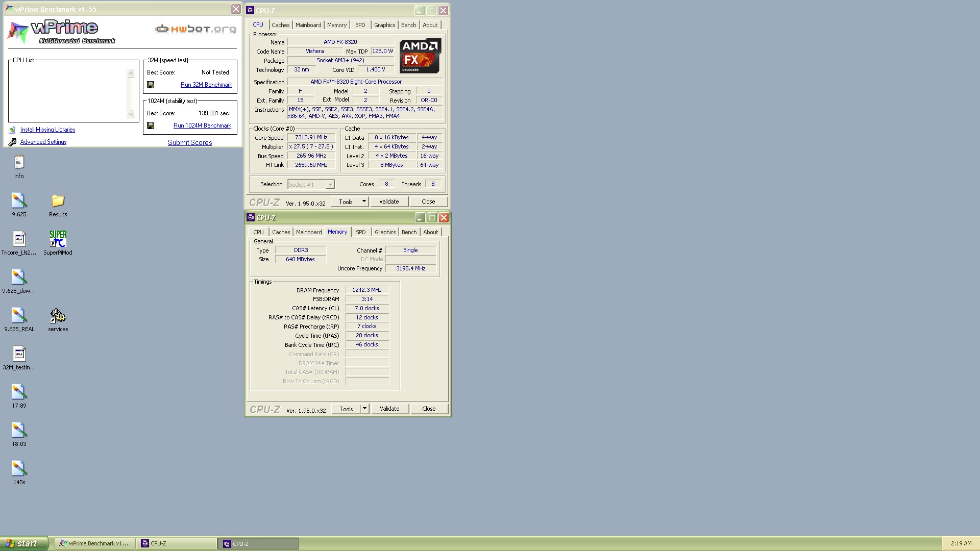Click the HWBOT.org logo in wPrime
The width and height of the screenshot is (980, 551).
(x=196, y=29)
